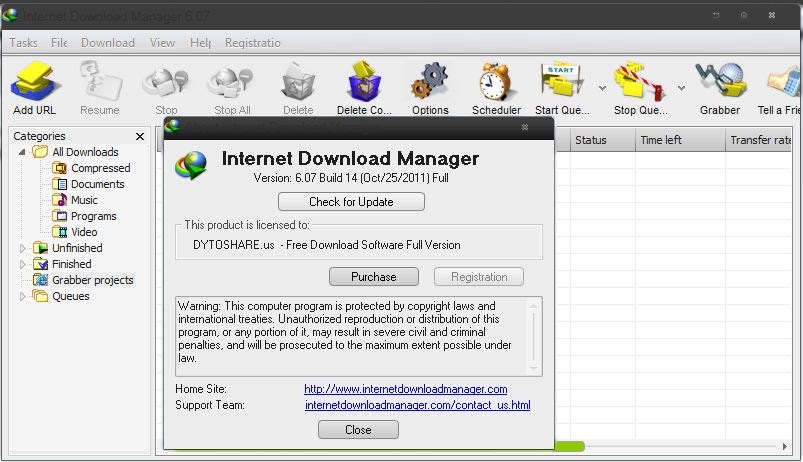The height and width of the screenshot is (462, 803).
Task: Select the Documents category icon
Action: (x=59, y=184)
